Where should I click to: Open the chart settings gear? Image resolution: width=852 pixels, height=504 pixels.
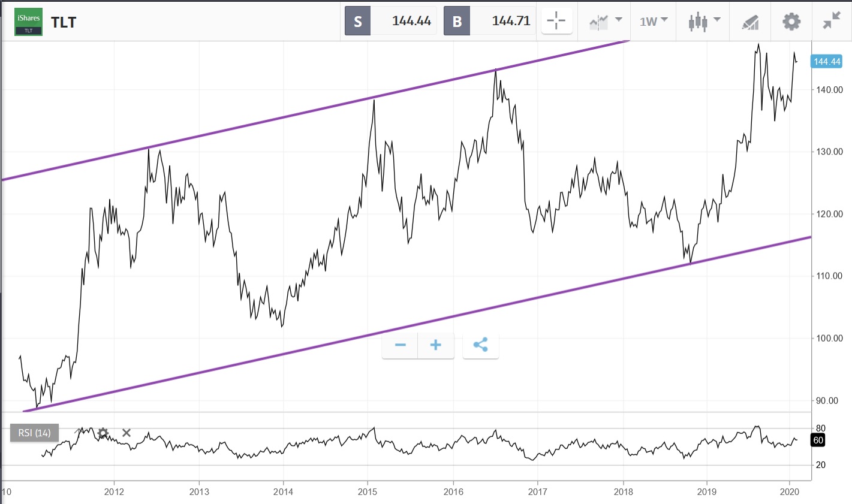791,21
